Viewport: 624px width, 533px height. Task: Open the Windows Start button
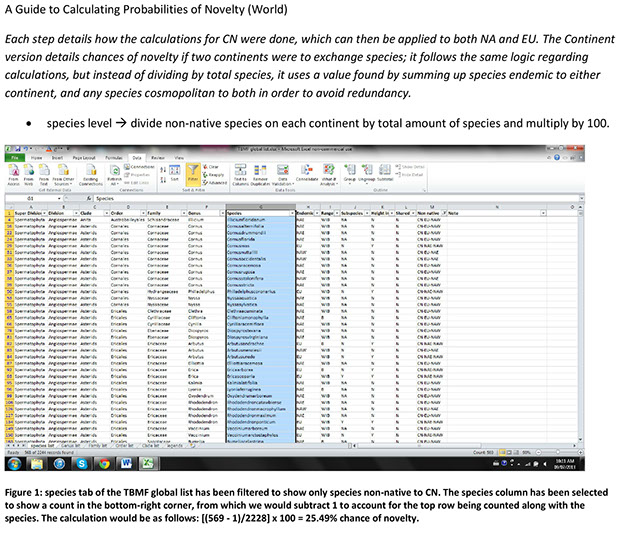[15, 464]
